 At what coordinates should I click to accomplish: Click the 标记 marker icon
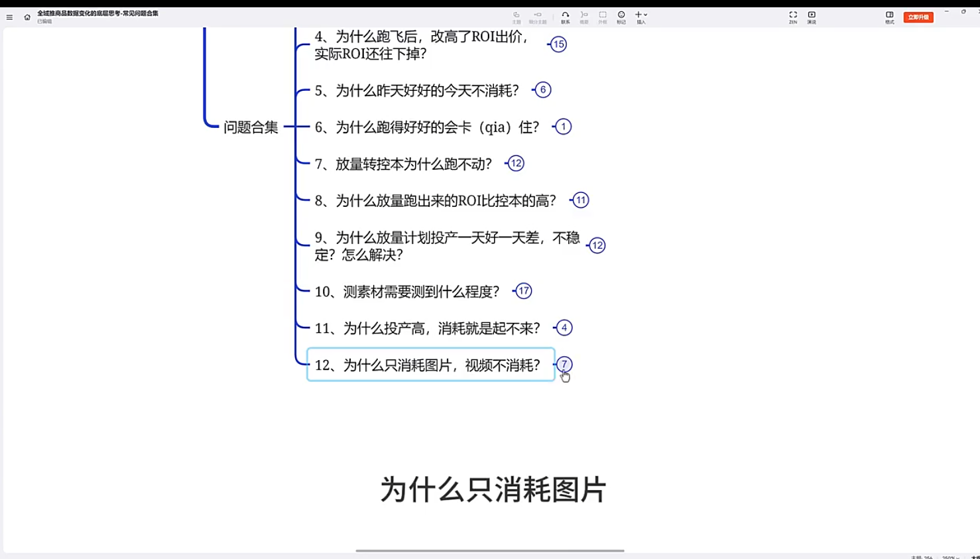pos(621,17)
